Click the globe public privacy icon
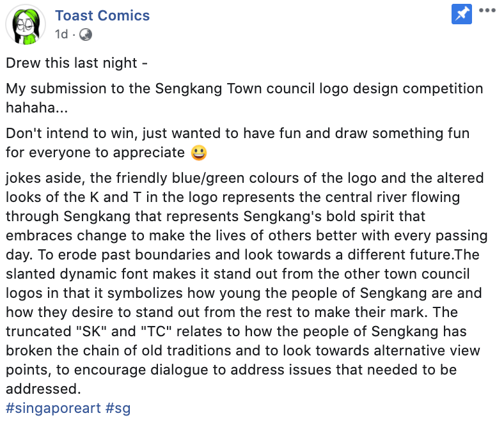The height and width of the screenshot is (427, 504). click(x=85, y=34)
